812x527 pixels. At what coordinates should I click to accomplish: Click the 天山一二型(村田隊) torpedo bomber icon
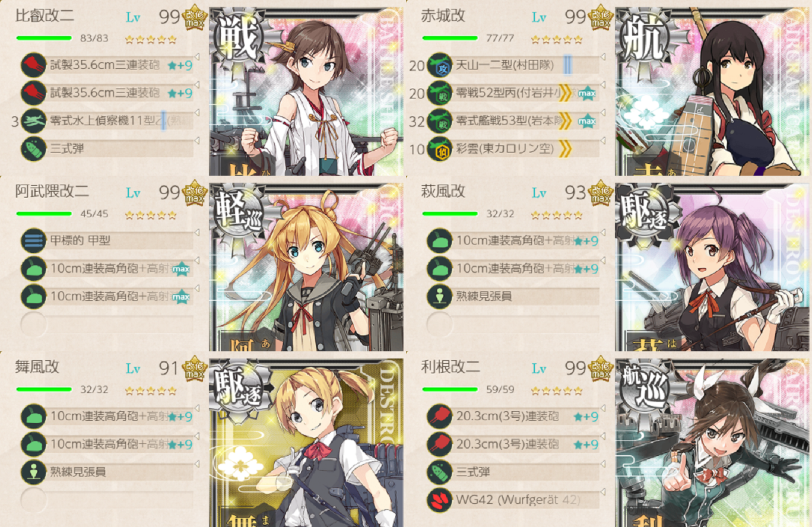(x=439, y=65)
